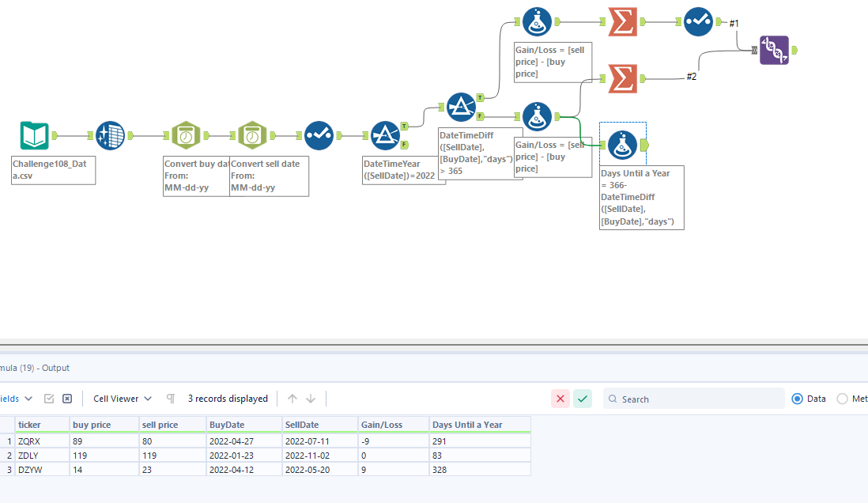Click the Union tool output anchor
Image resolution: width=868 pixels, height=503 pixels.
(794, 50)
